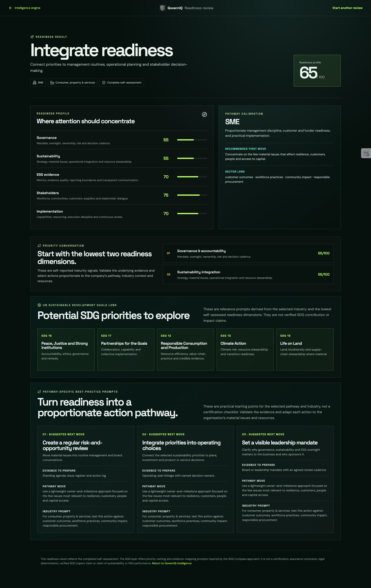Click 55/100 score in Governance & accountability row
Image resolution: width=371 pixels, height=588 pixels.
pos(324,253)
